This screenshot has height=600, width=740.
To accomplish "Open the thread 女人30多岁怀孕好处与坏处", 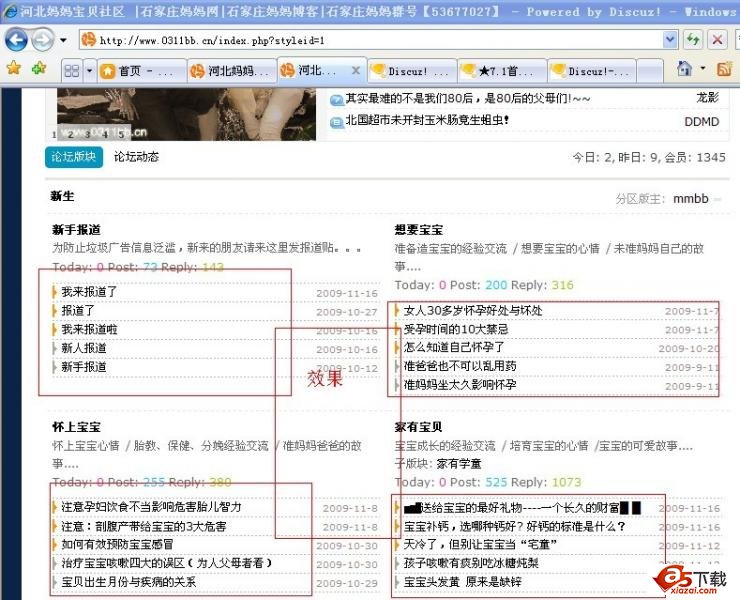I will (473, 311).
